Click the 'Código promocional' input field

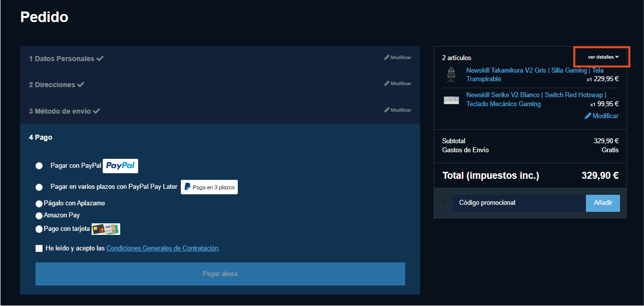pos(519,203)
